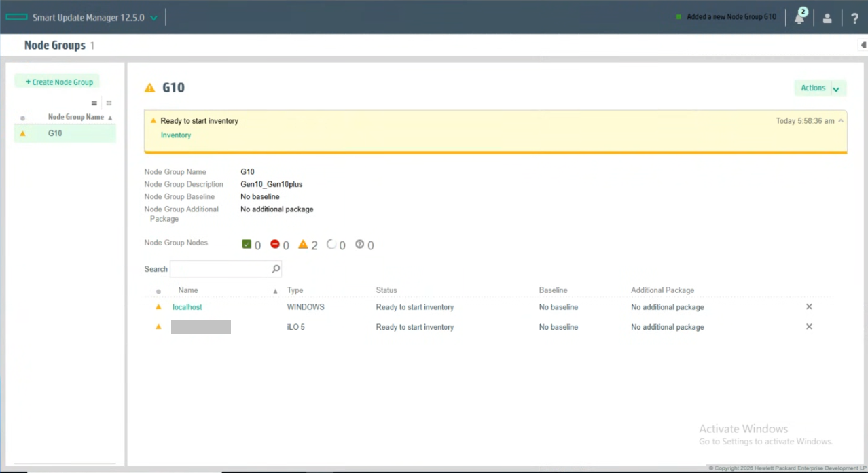Click the iLO 5 type cell
This screenshot has width=868, height=473.
(295, 327)
